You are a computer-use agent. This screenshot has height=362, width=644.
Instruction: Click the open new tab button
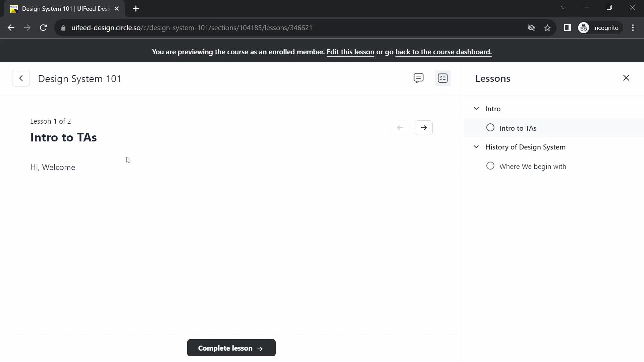coord(136,9)
